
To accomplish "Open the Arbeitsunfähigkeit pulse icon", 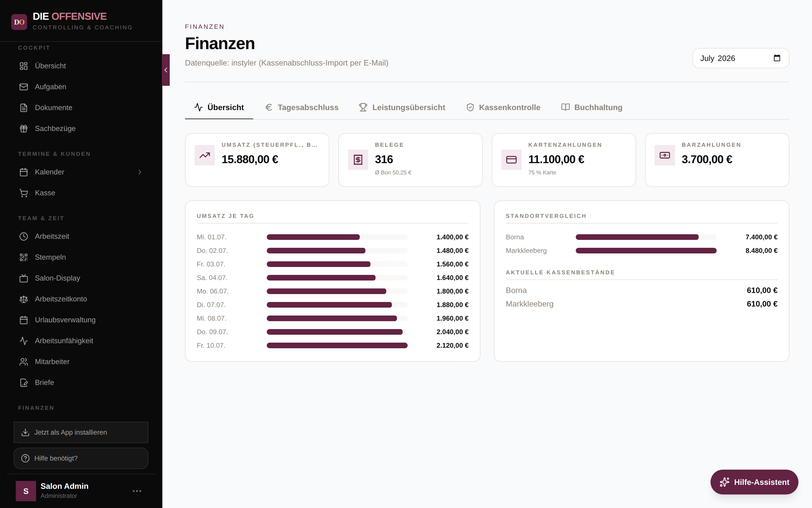I will 23,341.
